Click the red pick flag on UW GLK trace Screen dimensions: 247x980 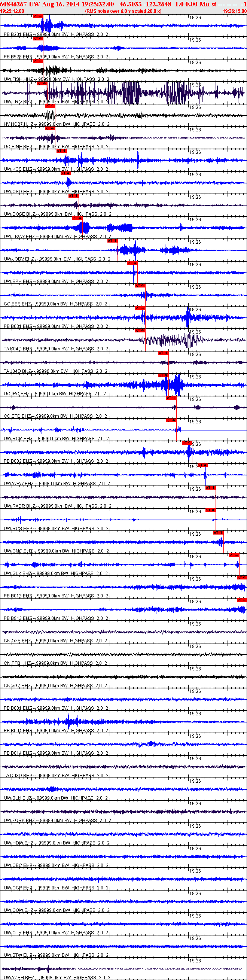click(x=234, y=555)
